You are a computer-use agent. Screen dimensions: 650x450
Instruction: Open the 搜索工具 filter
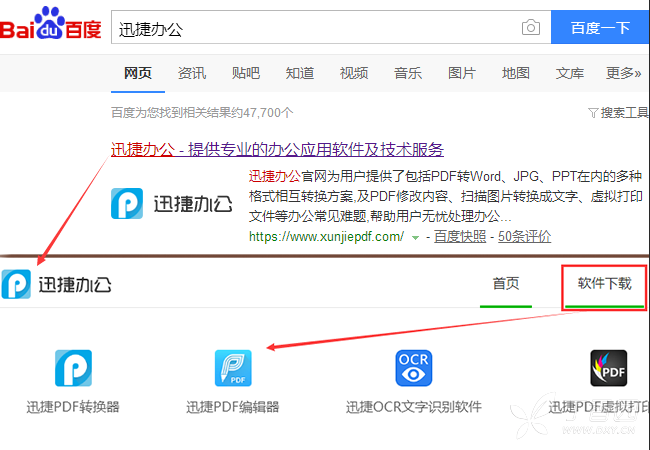[x=618, y=112]
